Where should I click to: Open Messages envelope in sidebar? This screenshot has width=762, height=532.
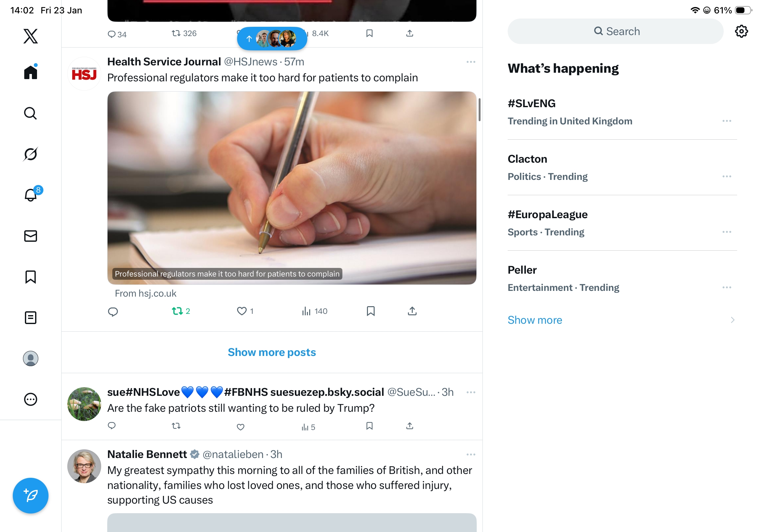pyautogui.click(x=31, y=236)
